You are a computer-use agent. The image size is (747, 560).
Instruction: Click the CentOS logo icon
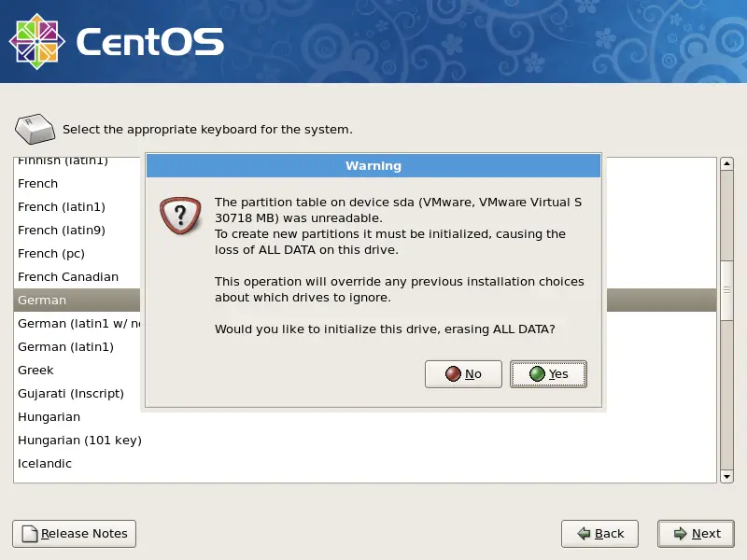tap(37, 41)
